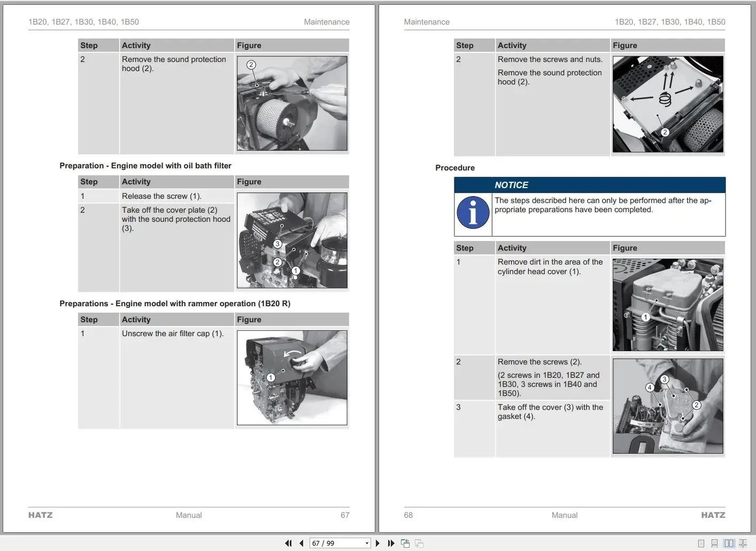Go to the previous page
756x551 pixels.
[x=301, y=543]
